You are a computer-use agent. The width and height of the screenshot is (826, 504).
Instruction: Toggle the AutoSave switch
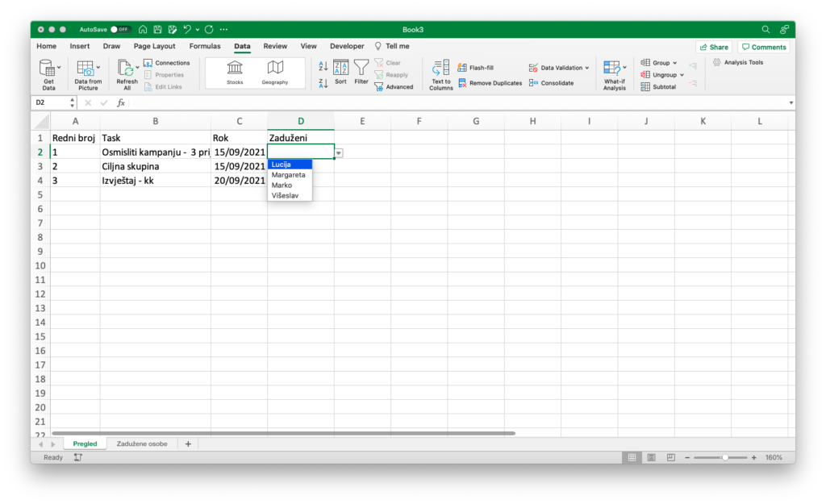[120, 29]
